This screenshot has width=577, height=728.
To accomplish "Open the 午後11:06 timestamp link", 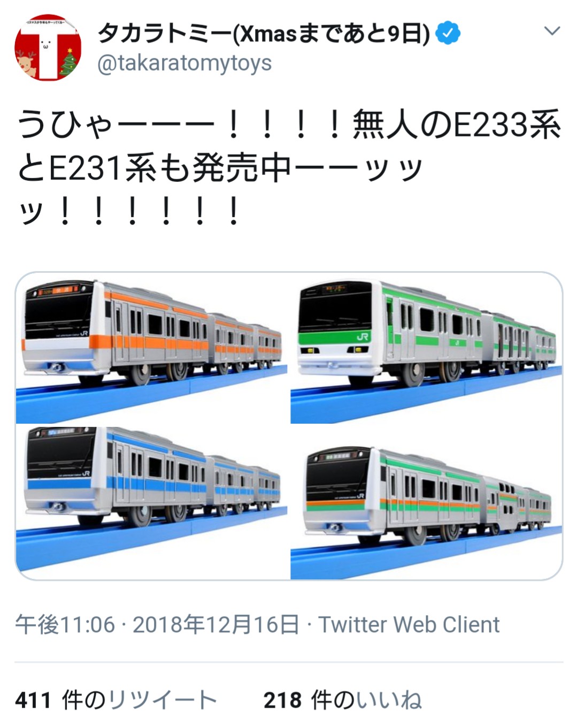I will [65, 625].
